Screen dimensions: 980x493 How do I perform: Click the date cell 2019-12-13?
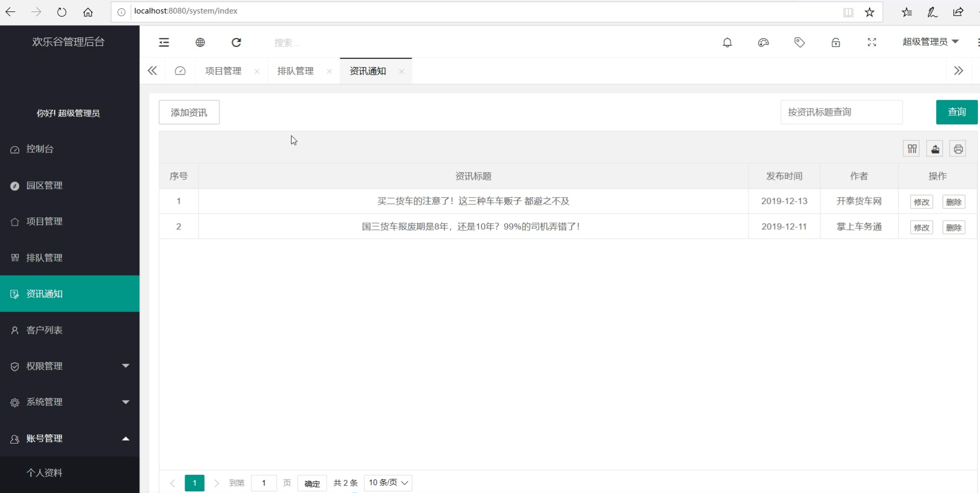coord(784,201)
